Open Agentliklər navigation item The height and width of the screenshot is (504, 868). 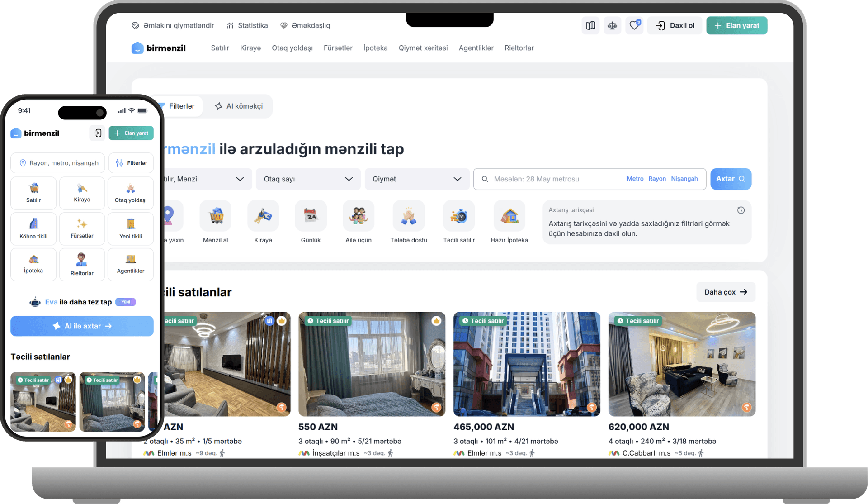(x=476, y=48)
